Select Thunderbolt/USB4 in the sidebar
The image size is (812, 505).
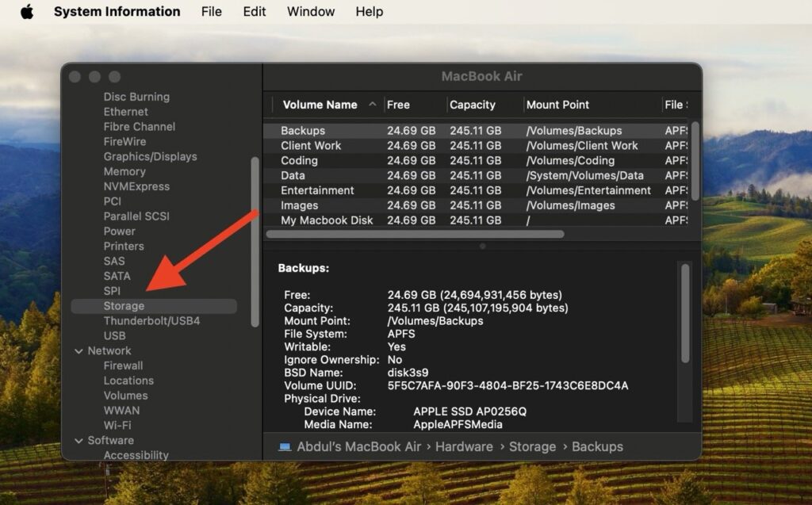tap(151, 321)
